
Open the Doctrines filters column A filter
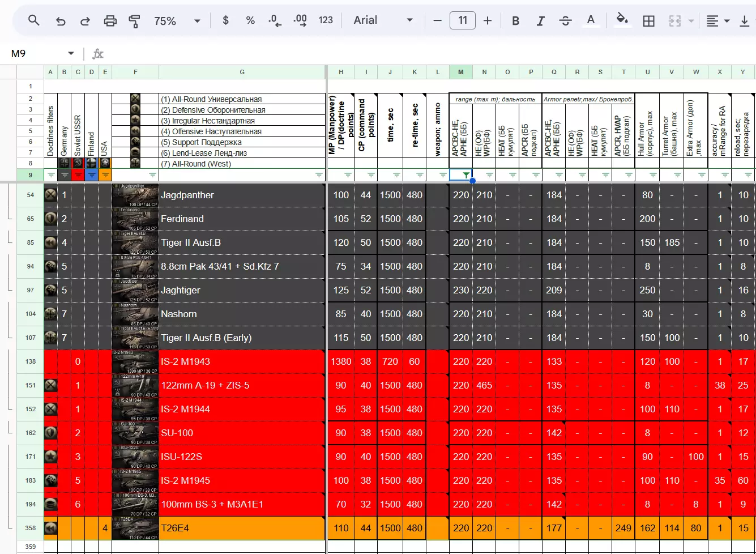click(51, 175)
